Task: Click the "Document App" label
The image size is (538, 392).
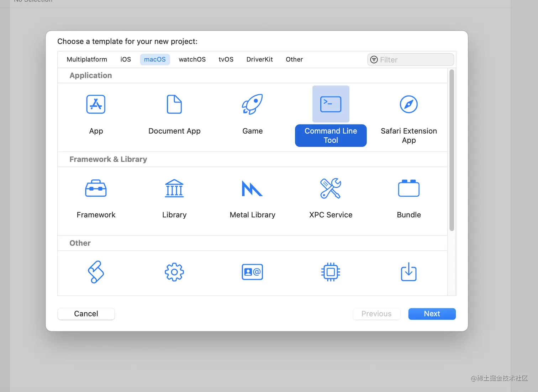Action: pyautogui.click(x=174, y=131)
